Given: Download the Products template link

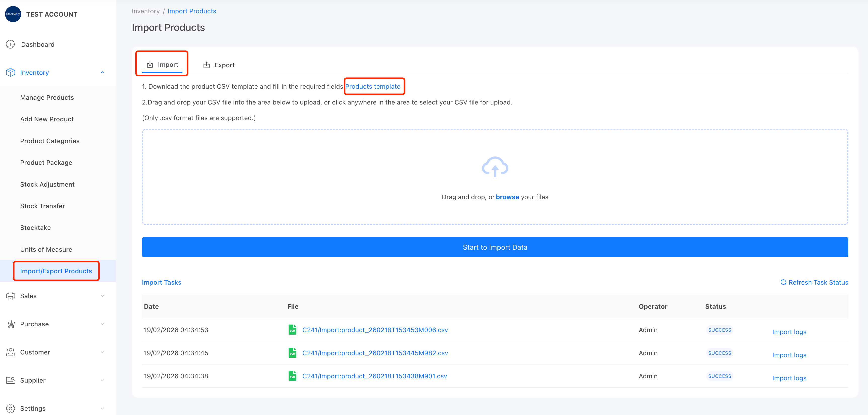Looking at the screenshot, I should (373, 86).
